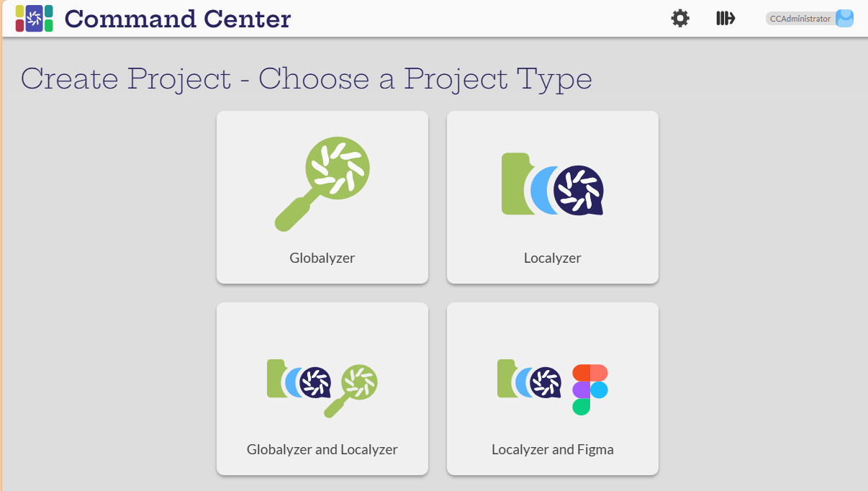
Task: Select the "Localyzer and Figma" label
Action: (552, 449)
